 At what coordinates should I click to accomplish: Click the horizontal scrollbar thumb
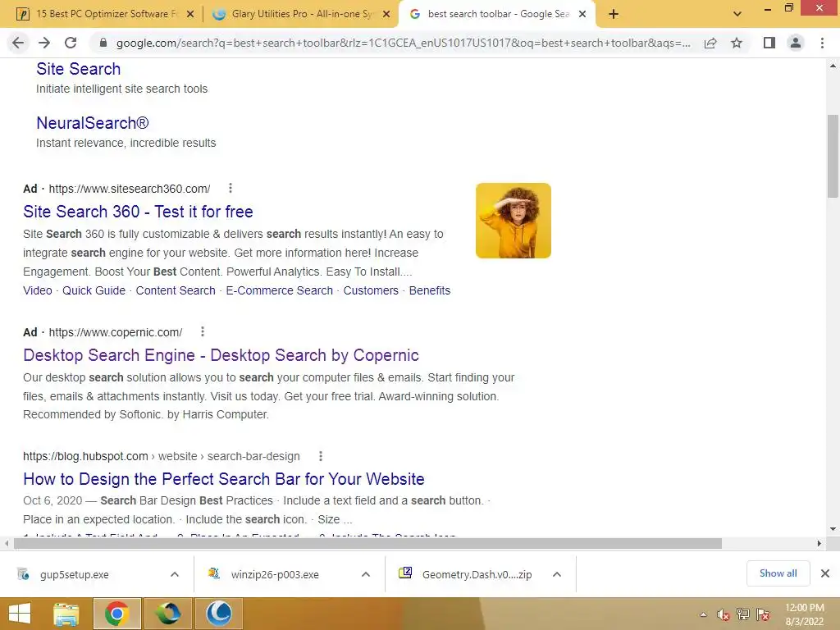pyautogui.click(x=367, y=543)
